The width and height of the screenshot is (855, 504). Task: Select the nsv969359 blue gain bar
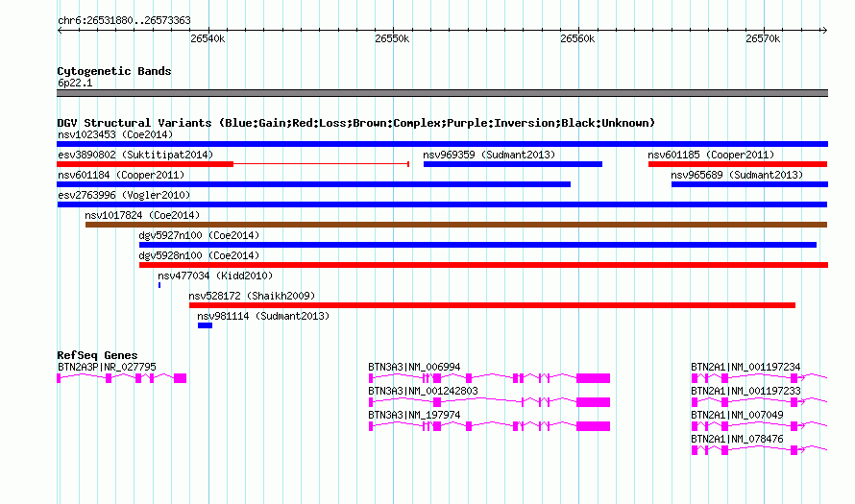click(x=513, y=164)
